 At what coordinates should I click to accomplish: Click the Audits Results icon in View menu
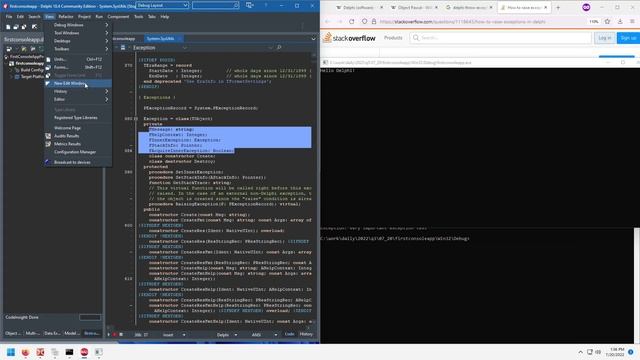click(x=48, y=136)
